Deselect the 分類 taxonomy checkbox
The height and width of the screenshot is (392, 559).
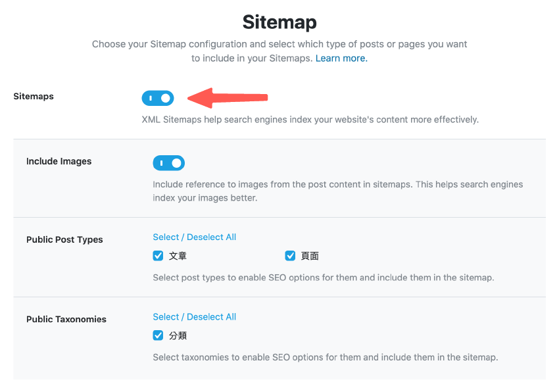(158, 335)
